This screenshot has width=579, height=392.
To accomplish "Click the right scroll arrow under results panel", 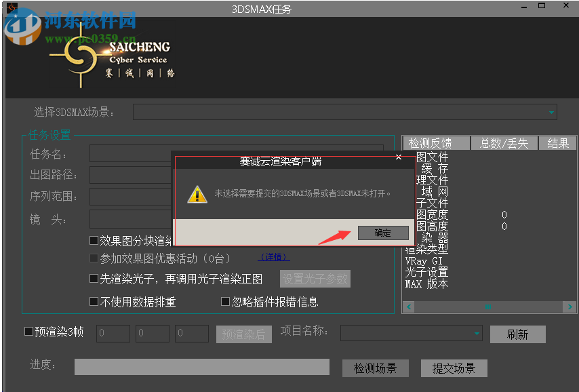I will click(570, 307).
